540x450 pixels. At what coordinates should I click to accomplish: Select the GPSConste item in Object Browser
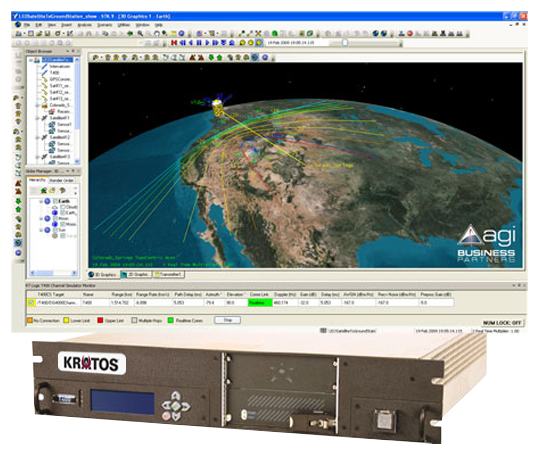point(61,79)
